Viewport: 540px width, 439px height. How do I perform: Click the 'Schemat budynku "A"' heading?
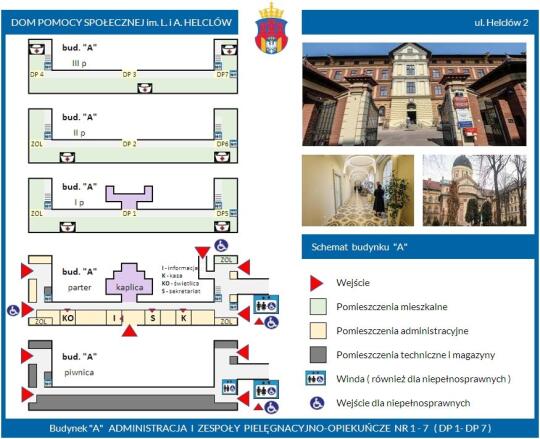(x=359, y=247)
